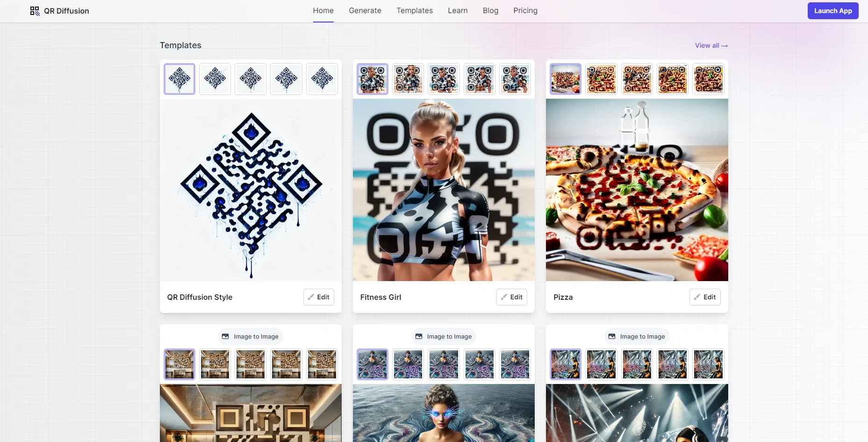Select first QR Diffusion Style thumbnail

179,79
